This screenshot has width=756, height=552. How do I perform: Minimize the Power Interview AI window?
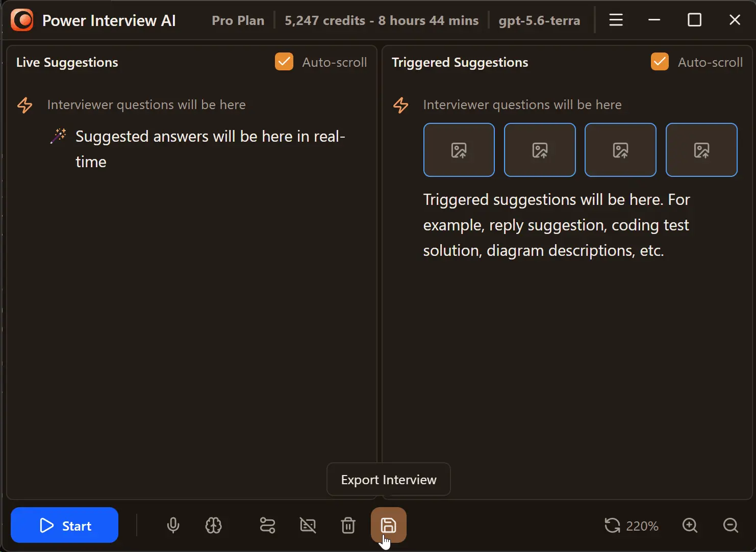click(654, 20)
